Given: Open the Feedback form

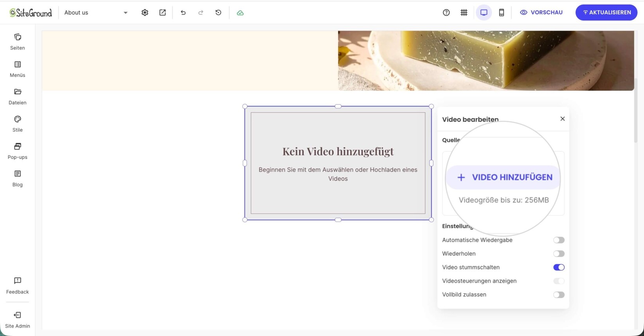Looking at the screenshot, I should click(18, 286).
